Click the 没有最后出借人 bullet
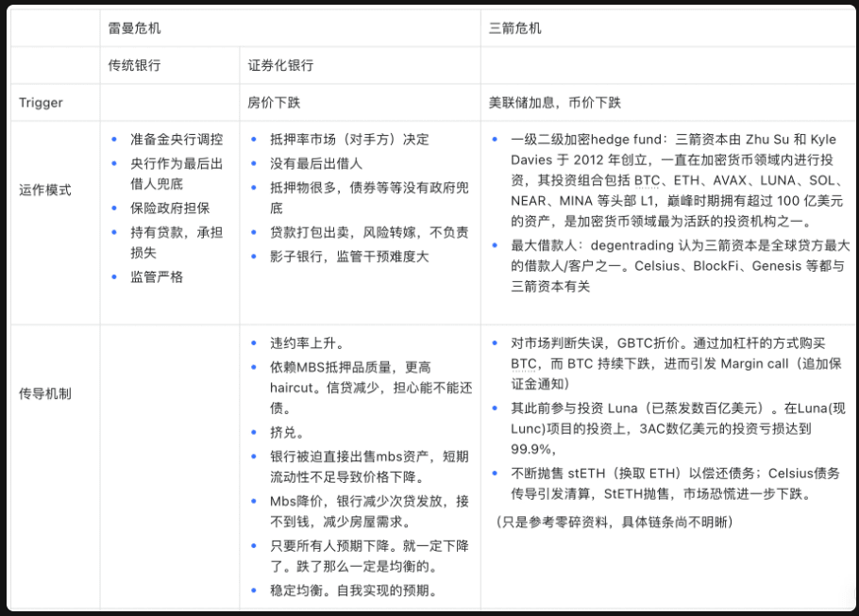Image resolution: width=859 pixels, height=616 pixels. pos(316,163)
